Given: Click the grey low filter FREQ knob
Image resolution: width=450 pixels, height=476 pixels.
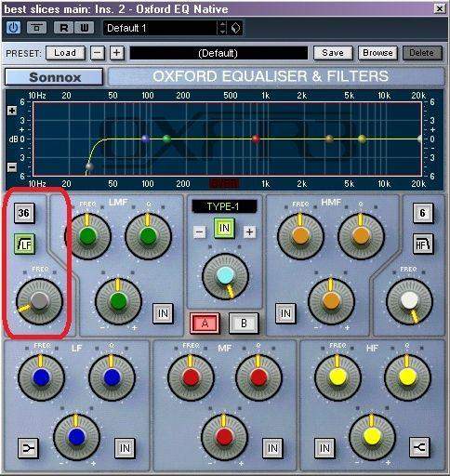Looking at the screenshot, I should [x=39, y=301].
